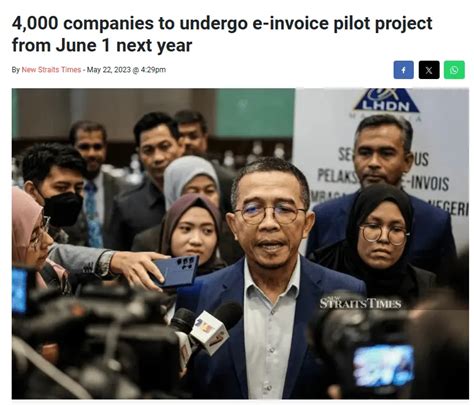Open the New Straits Times author link

pyautogui.click(x=51, y=70)
